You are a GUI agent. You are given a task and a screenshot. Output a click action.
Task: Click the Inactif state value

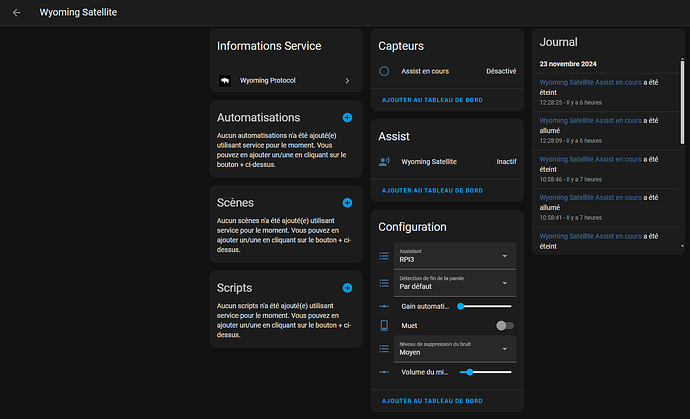click(506, 162)
